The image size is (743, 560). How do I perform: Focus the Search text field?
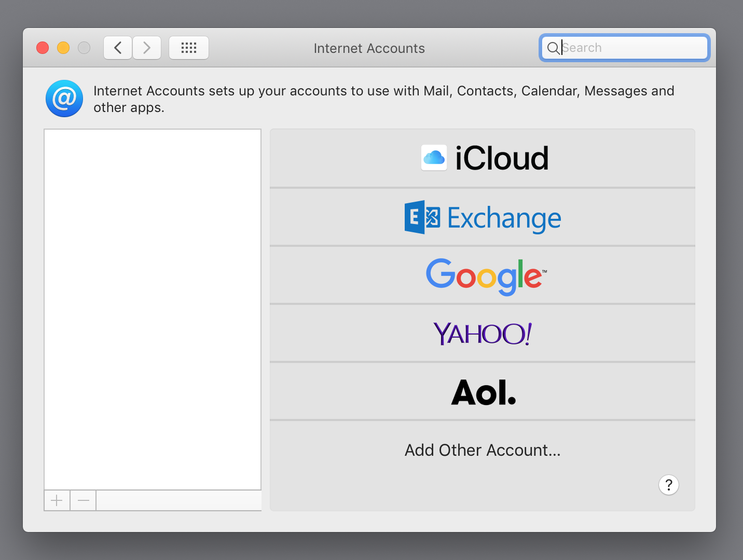point(625,48)
